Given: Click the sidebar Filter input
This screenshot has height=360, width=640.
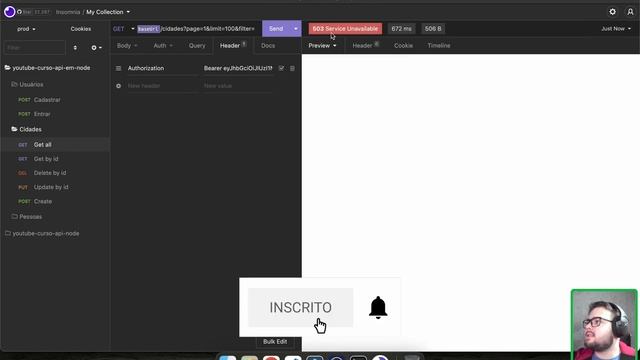Looking at the screenshot, I should [x=35, y=48].
